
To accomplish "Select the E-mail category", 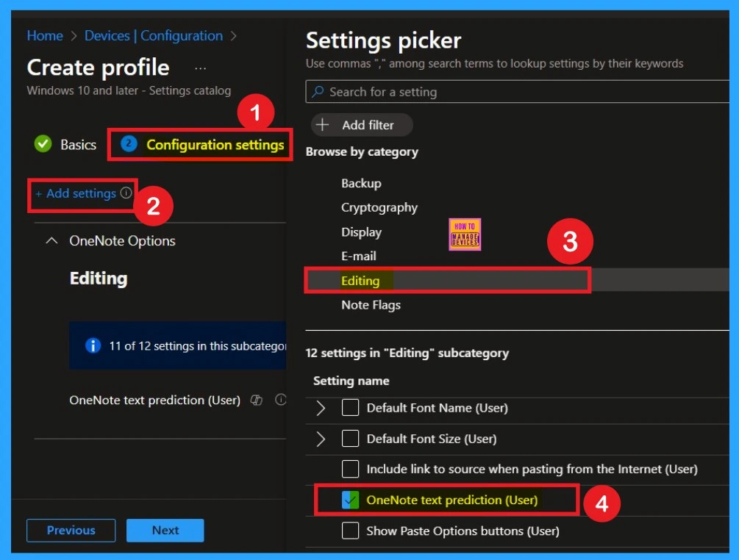I will [359, 256].
